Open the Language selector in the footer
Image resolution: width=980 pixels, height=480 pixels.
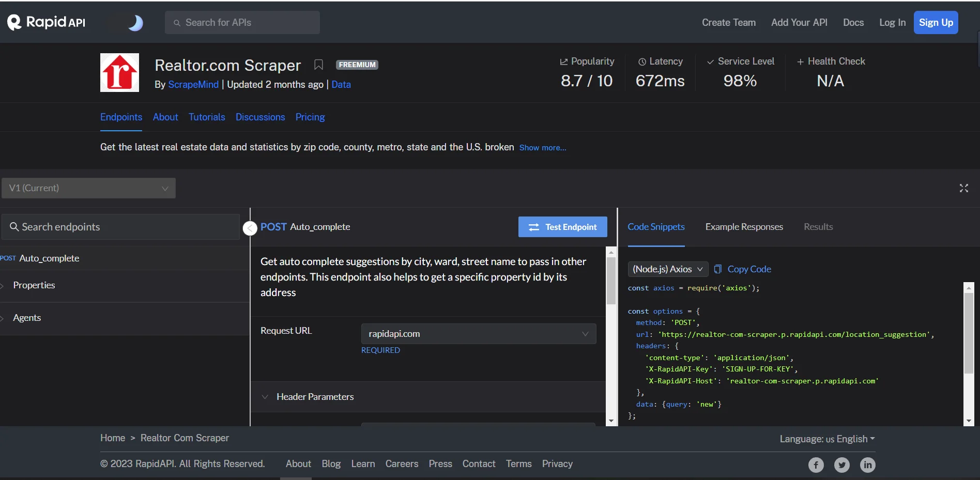827,439
